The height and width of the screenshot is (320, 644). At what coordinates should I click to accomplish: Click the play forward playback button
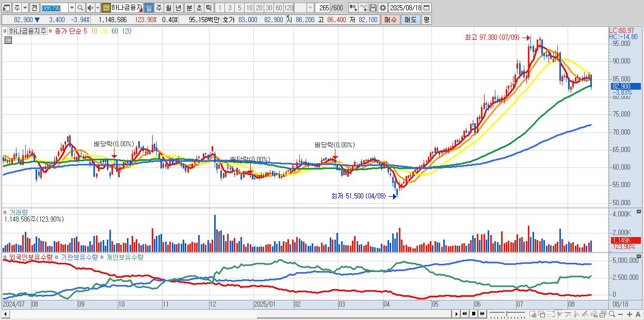click(456, 314)
